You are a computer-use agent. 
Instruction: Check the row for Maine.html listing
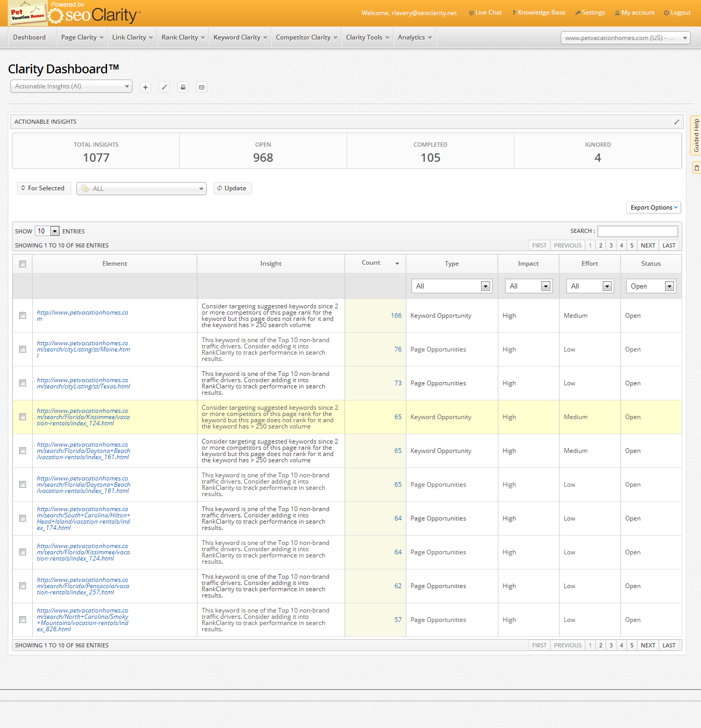coord(22,349)
